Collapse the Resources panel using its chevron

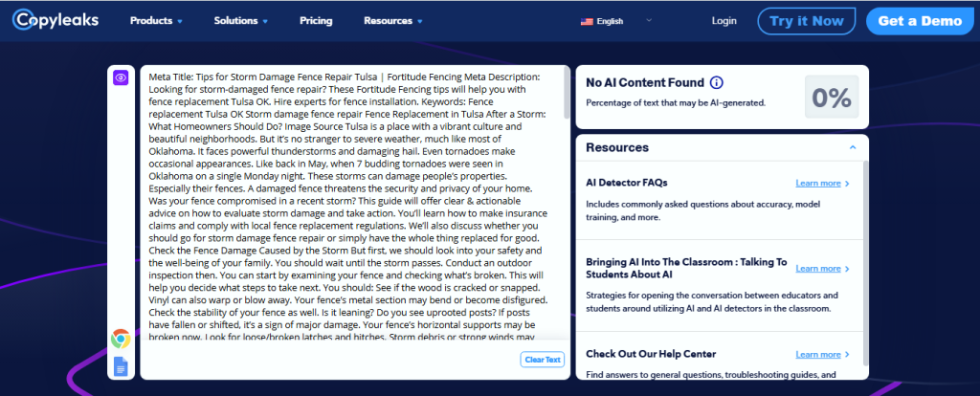click(852, 147)
